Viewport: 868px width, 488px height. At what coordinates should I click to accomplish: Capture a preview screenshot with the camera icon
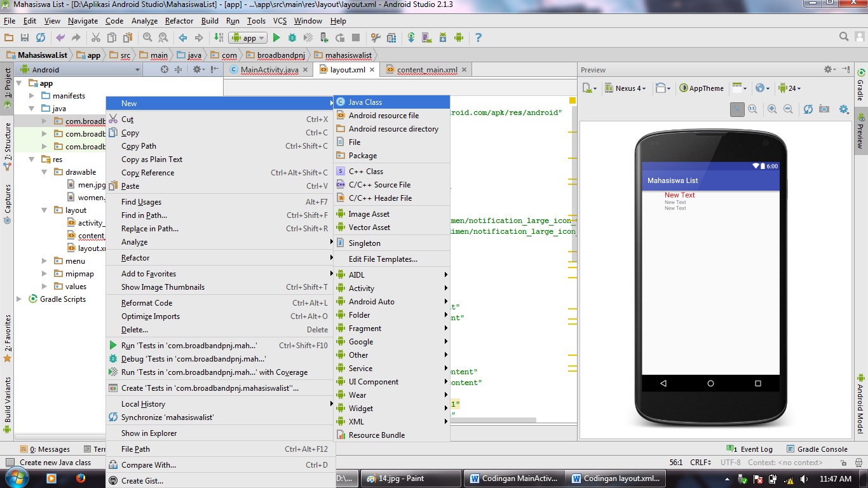click(x=824, y=109)
